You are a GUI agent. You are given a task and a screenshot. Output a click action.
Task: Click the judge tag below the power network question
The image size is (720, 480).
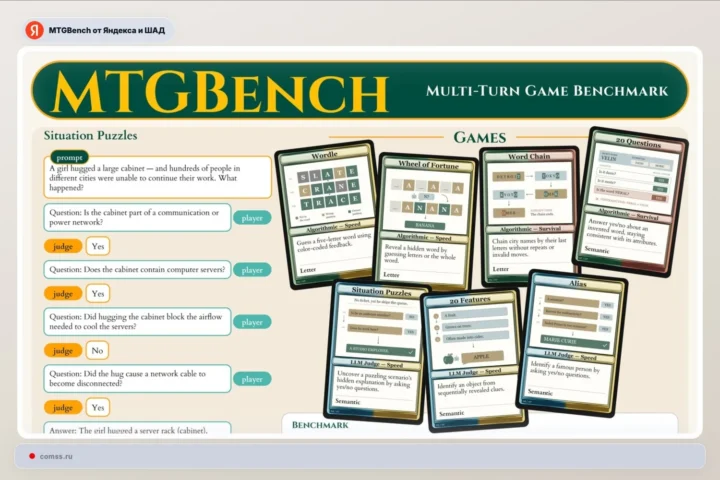(63, 246)
